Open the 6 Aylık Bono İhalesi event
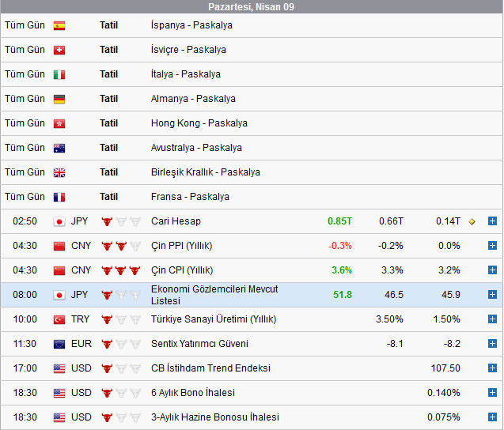This screenshot has width=504, height=430. coord(192,393)
